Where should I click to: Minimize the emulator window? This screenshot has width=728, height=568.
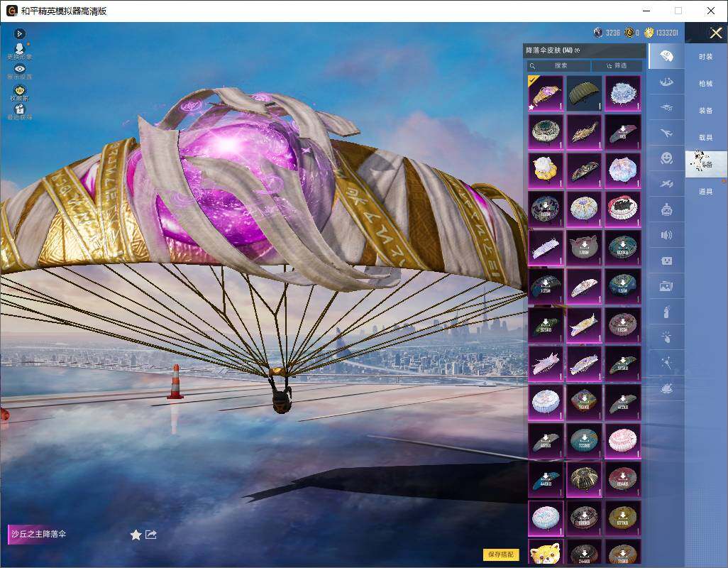tap(646, 11)
